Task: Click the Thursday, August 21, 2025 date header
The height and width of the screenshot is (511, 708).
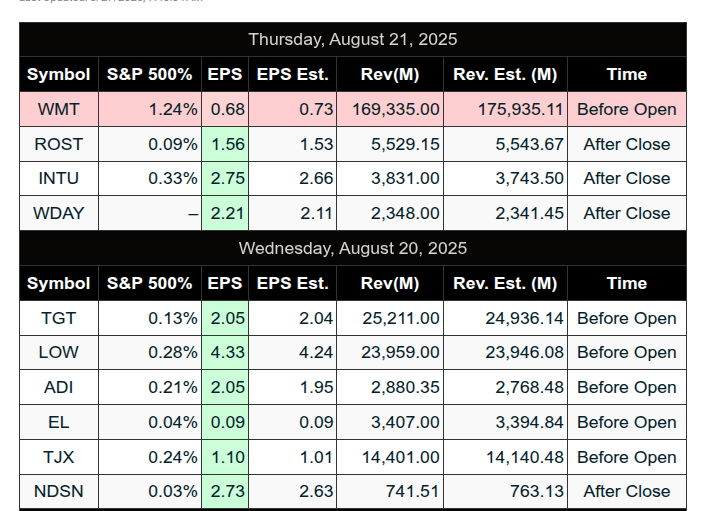Action: [x=353, y=39]
